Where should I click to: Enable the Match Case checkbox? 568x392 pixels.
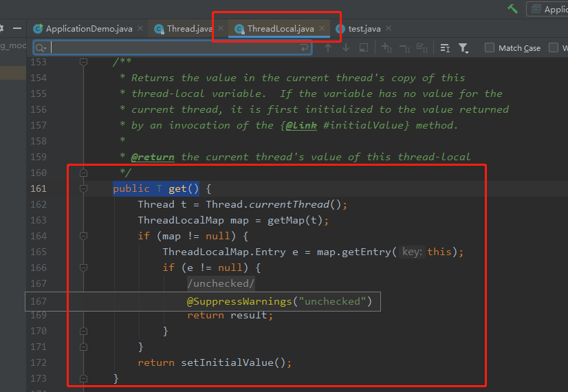(490, 48)
